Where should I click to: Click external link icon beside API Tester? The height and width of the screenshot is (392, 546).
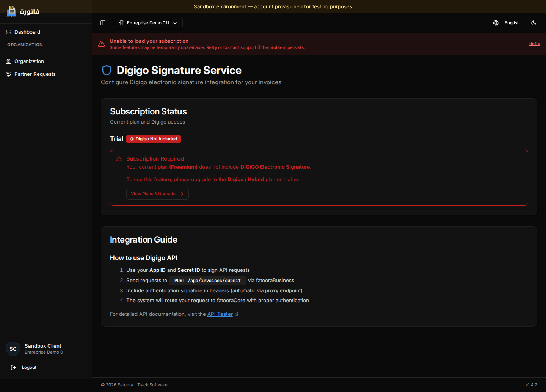(237, 314)
